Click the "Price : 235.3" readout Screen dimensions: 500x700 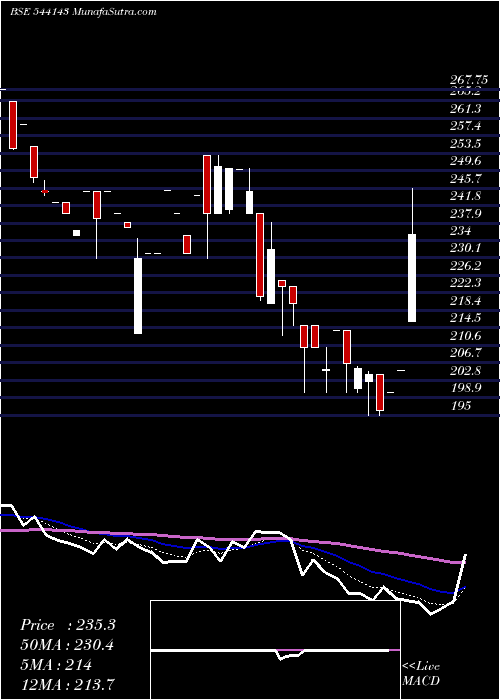[x=68, y=625]
